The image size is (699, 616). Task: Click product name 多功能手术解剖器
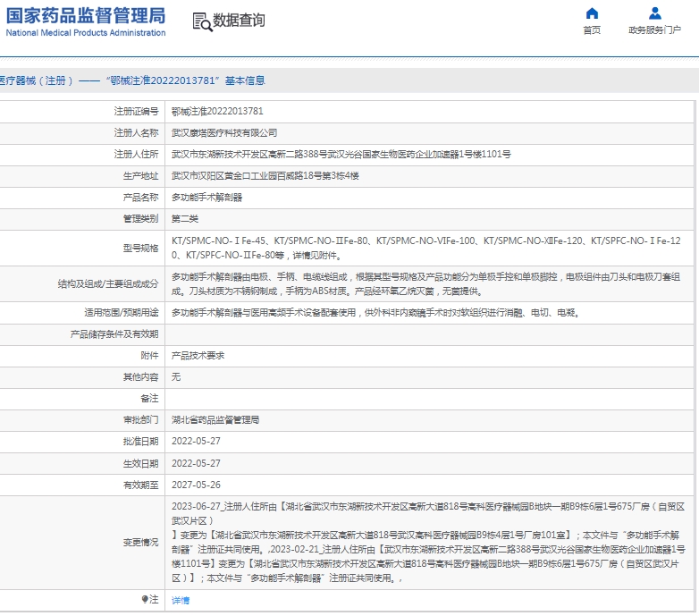[x=206, y=198]
